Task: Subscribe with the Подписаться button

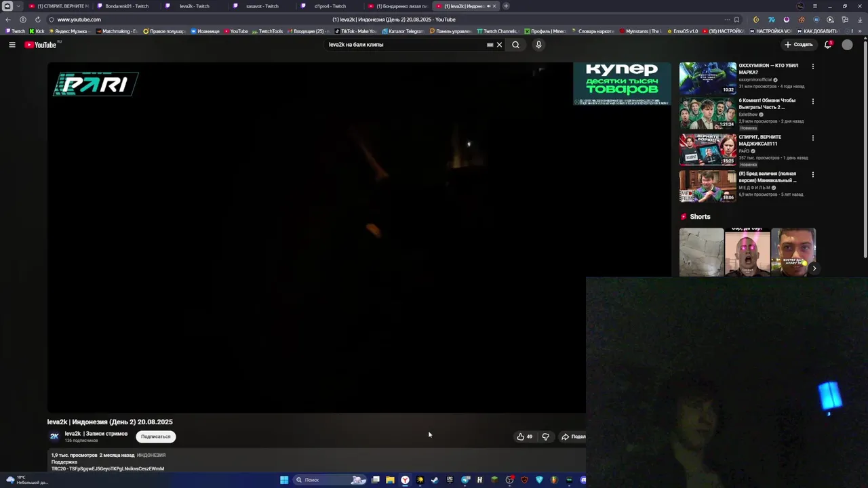Action: [x=156, y=436]
